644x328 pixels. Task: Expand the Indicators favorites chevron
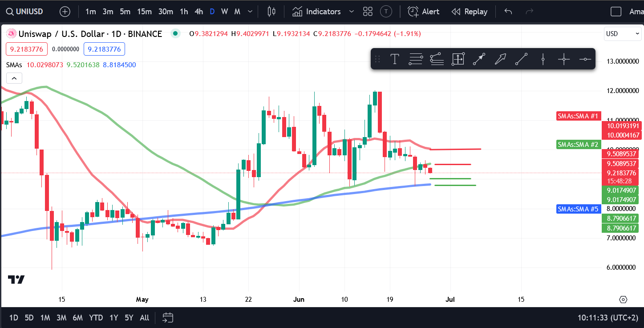click(x=352, y=12)
